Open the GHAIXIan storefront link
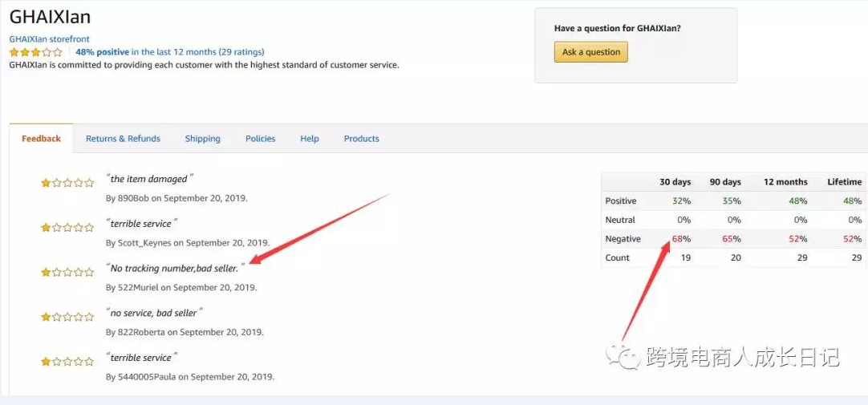The height and width of the screenshot is (405, 868). pos(49,39)
